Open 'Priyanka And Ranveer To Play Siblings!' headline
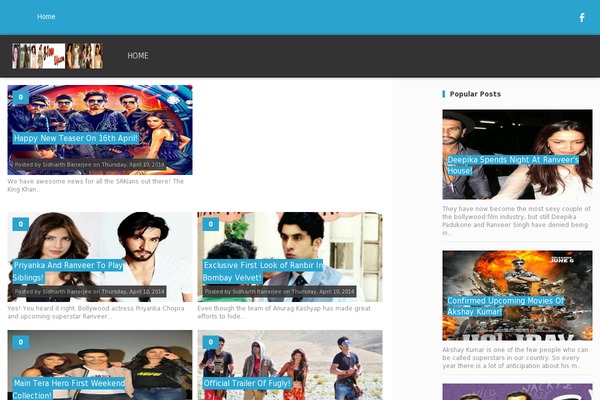This screenshot has height=400, width=600. pyautogui.click(x=68, y=271)
